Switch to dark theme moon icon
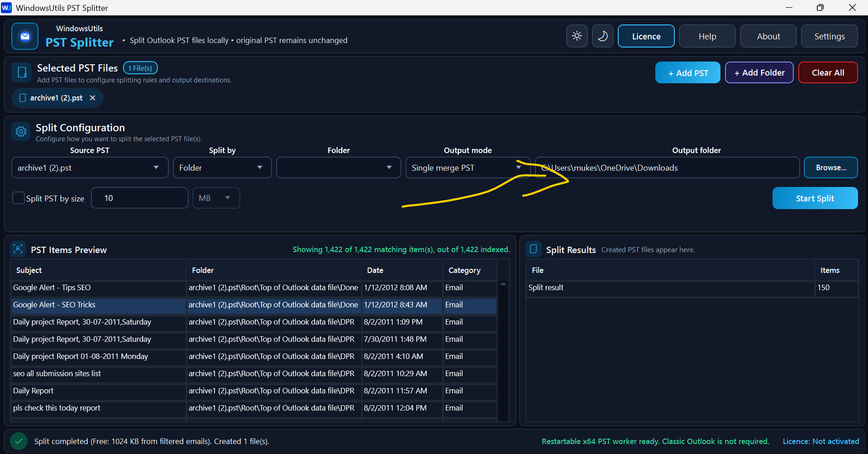 tap(602, 36)
